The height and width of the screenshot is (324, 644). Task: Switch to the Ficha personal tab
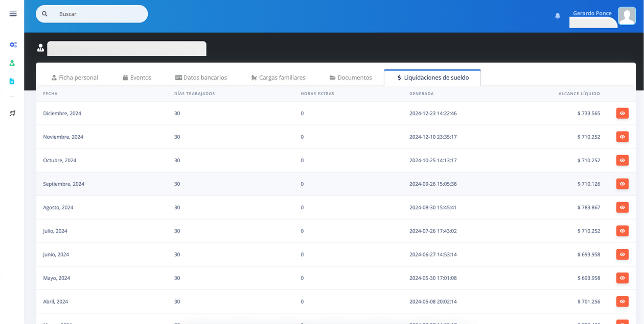click(x=75, y=78)
